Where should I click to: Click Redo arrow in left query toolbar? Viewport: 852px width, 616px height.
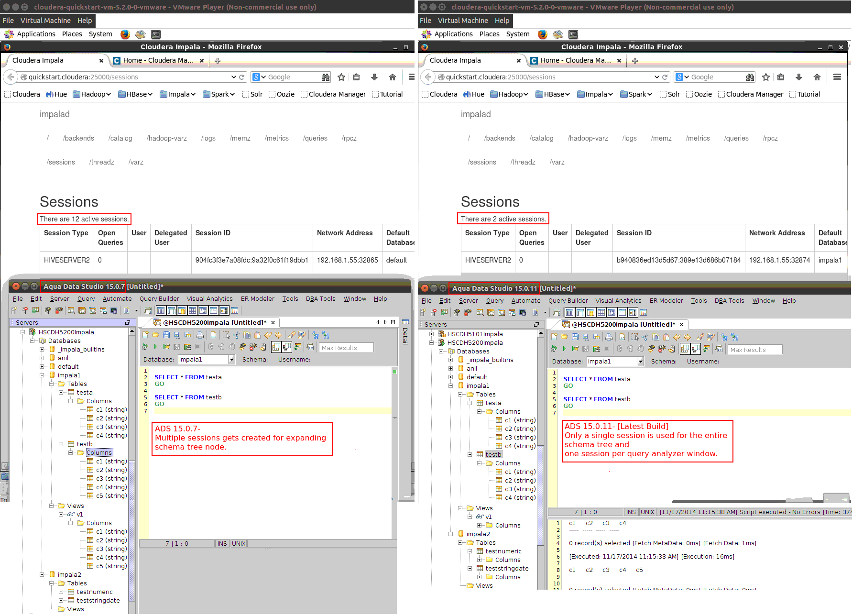click(278, 335)
